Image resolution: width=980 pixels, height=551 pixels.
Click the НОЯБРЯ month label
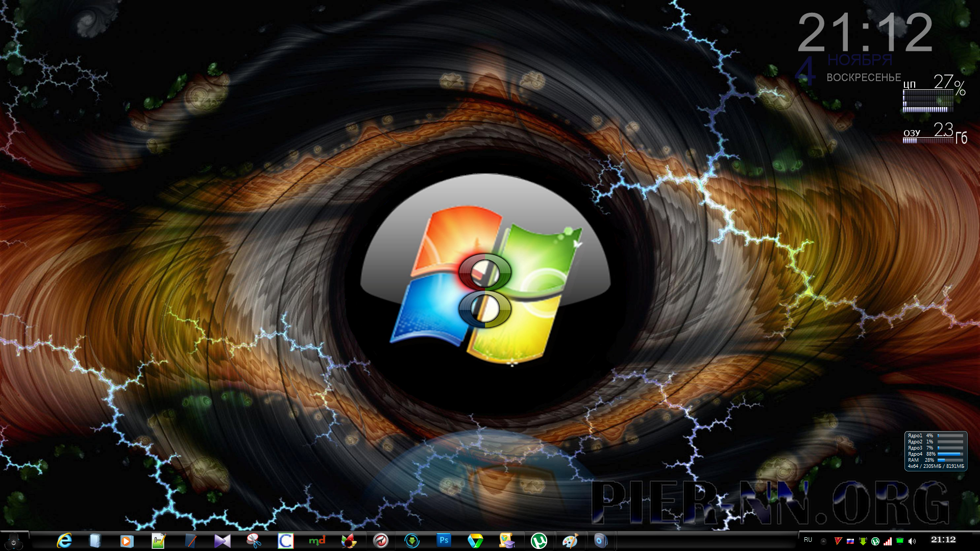click(x=860, y=60)
